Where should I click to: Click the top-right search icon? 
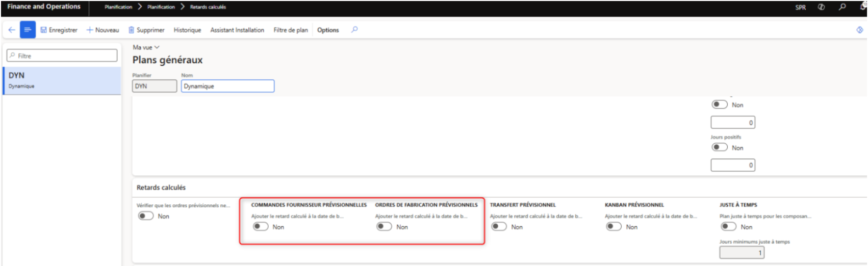click(x=842, y=7)
